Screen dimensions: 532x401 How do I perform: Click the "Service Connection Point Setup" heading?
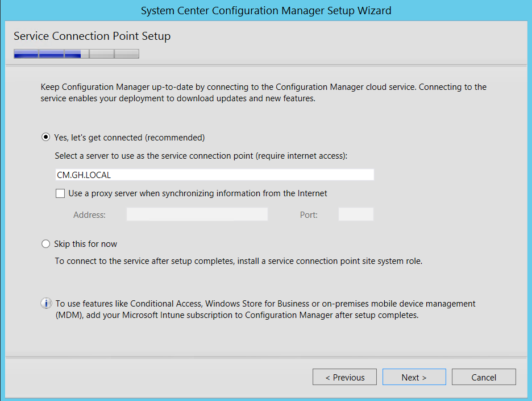coord(92,36)
